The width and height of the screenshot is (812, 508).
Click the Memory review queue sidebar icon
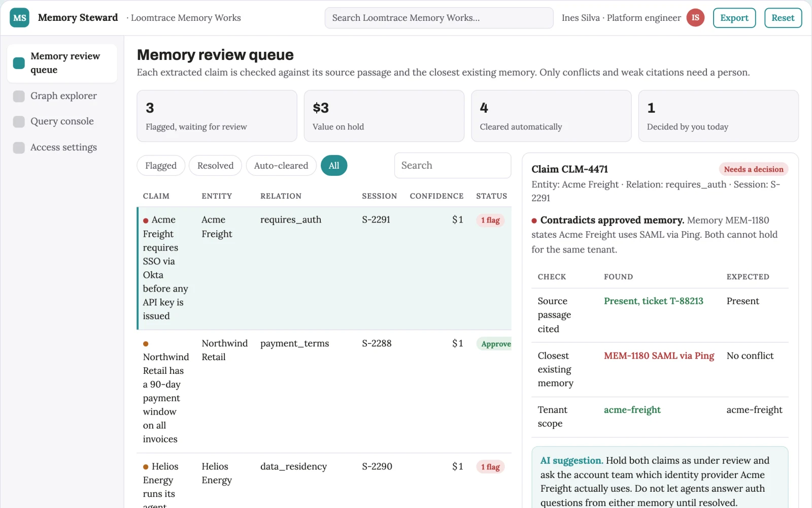coord(19,63)
